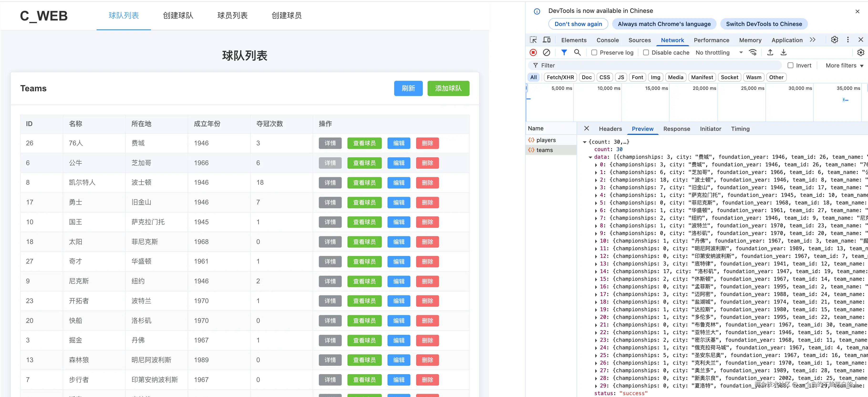This screenshot has height=397, width=868.
Task: Check the Disable cache checkbox
Action: click(646, 52)
